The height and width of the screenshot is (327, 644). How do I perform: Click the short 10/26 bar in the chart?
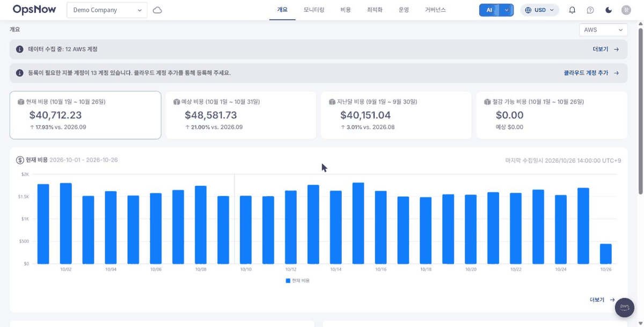(605, 254)
